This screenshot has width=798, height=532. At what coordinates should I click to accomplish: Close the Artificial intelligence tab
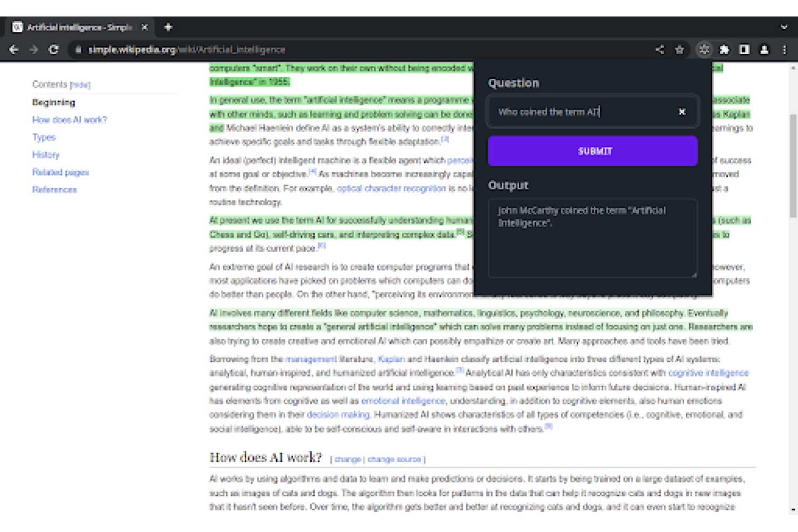point(144,27)
